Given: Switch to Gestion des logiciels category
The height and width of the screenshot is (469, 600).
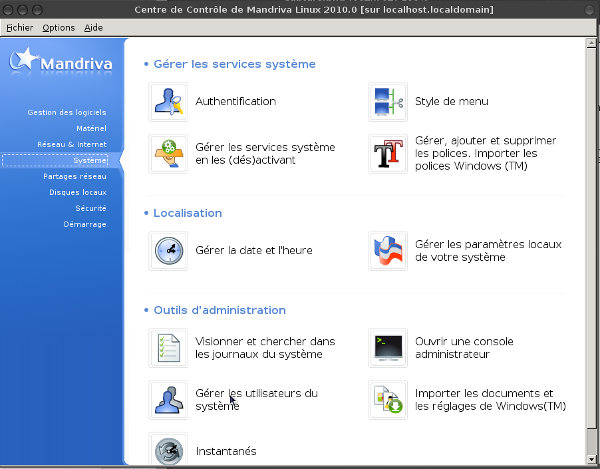Looking at the screenshot, I should 67,112.
